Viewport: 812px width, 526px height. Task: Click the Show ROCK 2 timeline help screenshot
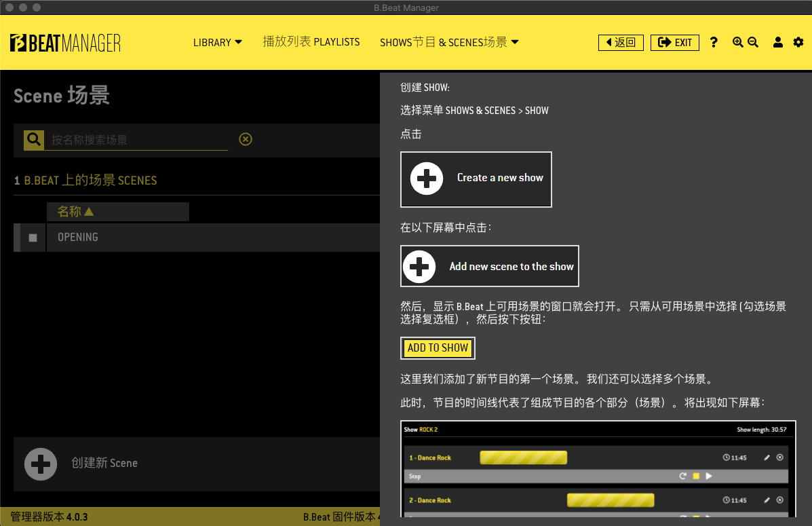point(598,468)
